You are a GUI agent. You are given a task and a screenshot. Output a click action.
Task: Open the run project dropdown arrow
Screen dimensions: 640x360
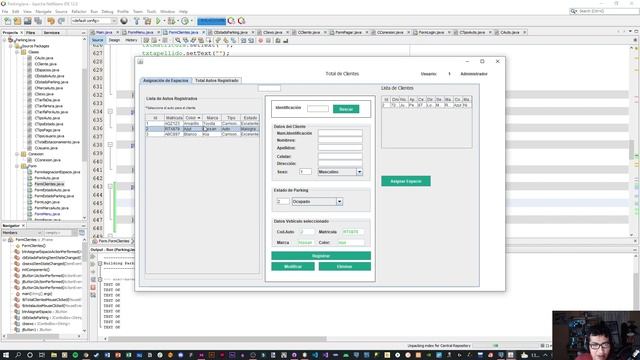click(x=164, y=21)
